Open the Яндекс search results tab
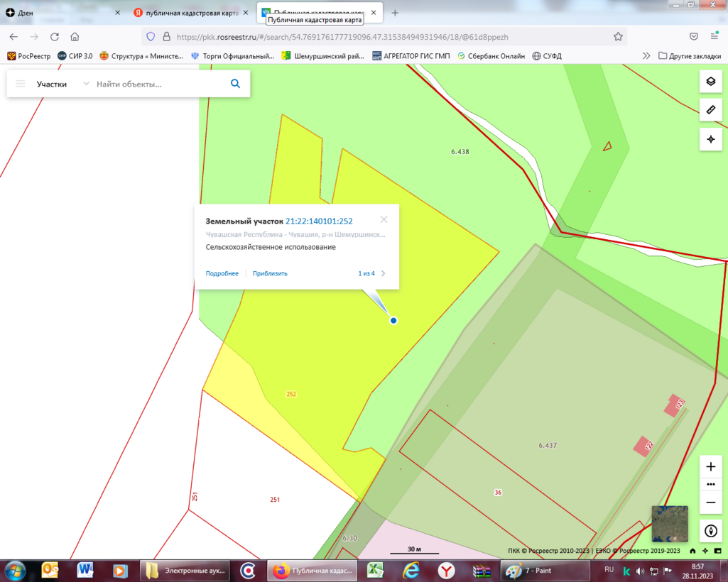 pos(190,13)
